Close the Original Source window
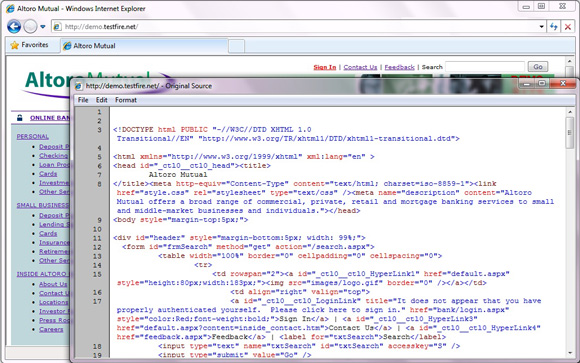Screen dimensions: 580x363 click(x=563, y=84)
